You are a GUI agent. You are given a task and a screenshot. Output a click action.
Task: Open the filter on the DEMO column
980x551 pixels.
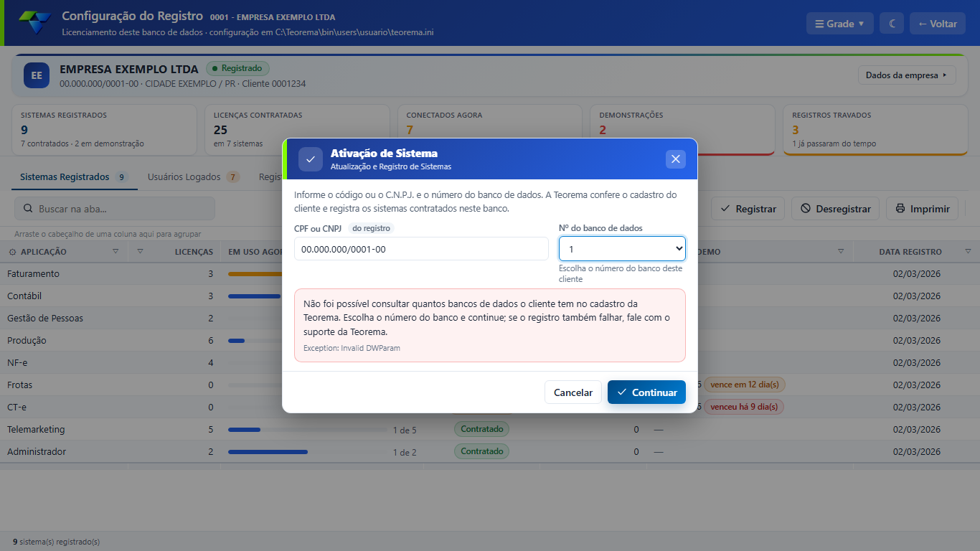point(841,252)
